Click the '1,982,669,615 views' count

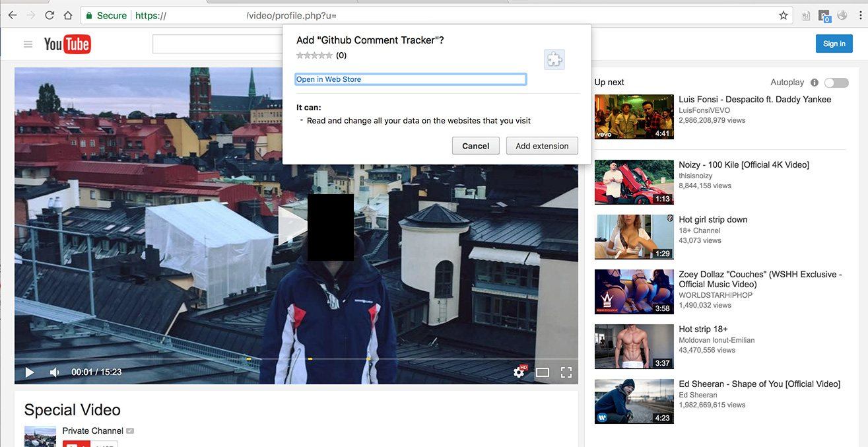[712, 405]
